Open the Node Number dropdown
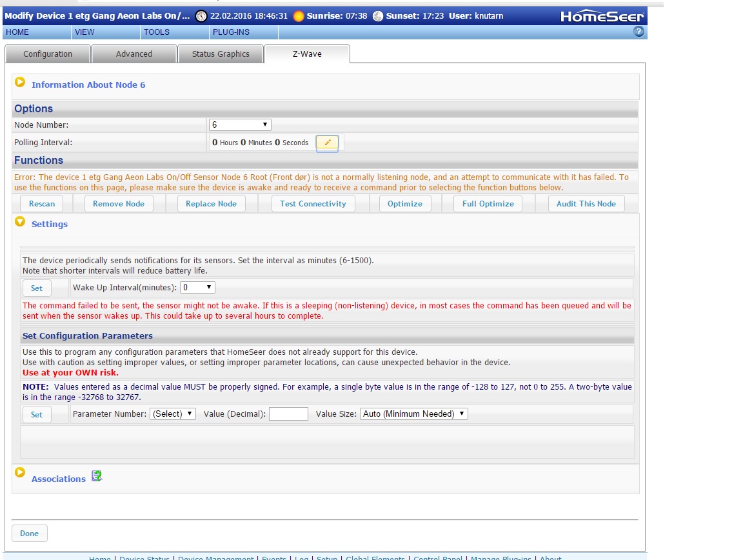Image resolution: width=743 pixels, height=560 pixels. coord(240,125)
